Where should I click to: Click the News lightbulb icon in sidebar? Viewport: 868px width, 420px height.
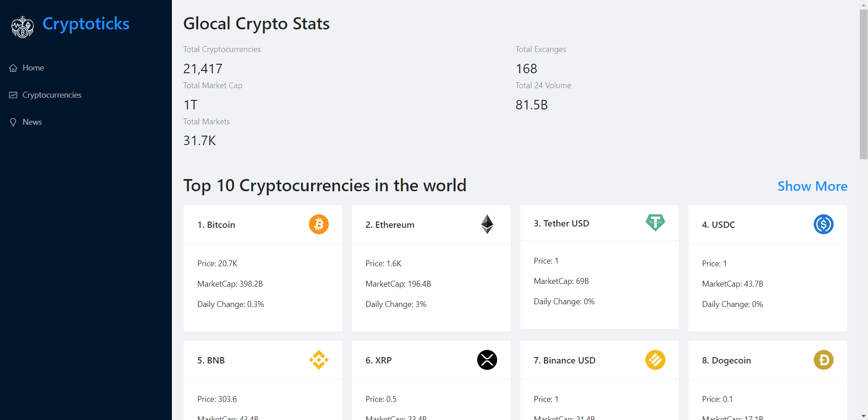coord(13,122)
